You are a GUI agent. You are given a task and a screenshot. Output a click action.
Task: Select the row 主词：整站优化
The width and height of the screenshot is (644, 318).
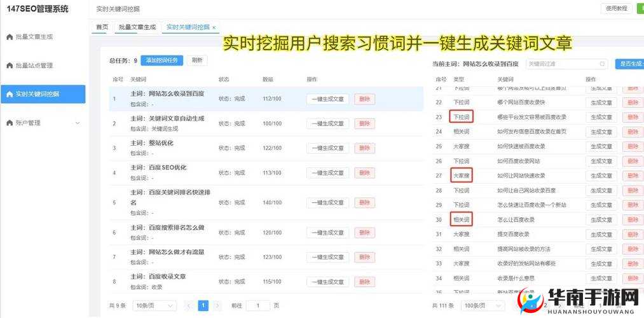(266, 148)
